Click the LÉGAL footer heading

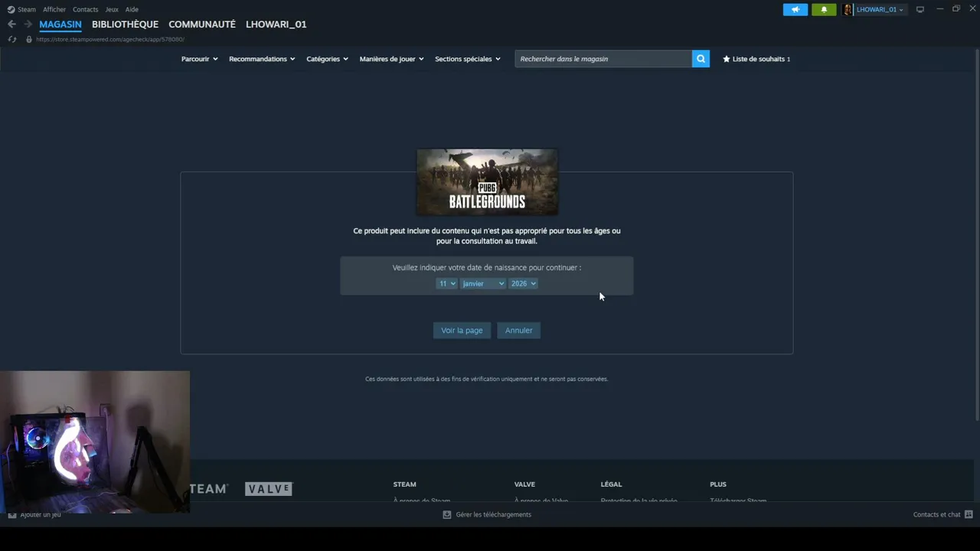pyautogui.click(x=611, y=484)
